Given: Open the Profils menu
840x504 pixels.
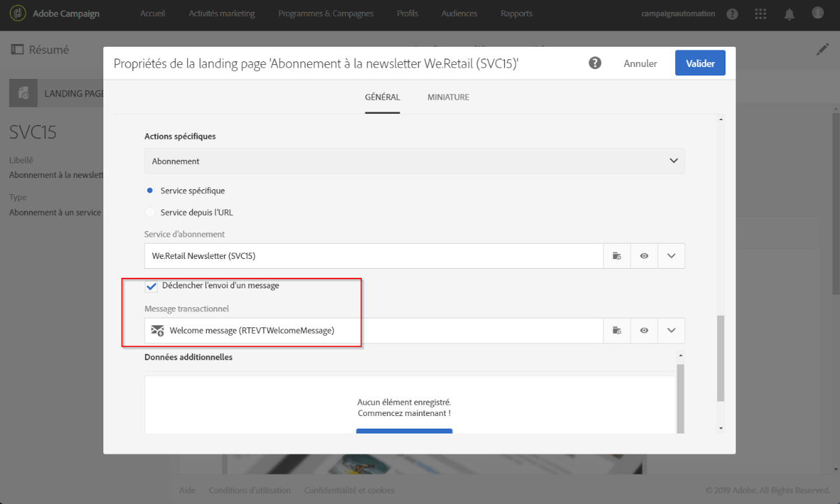Looking at the screenshot, I should point(408,14).
